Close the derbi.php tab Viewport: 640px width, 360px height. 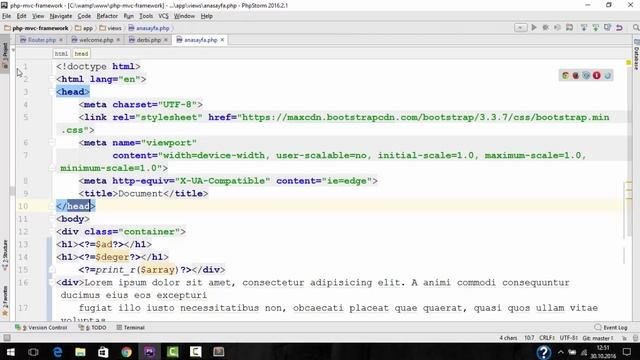tap(166, 40)
